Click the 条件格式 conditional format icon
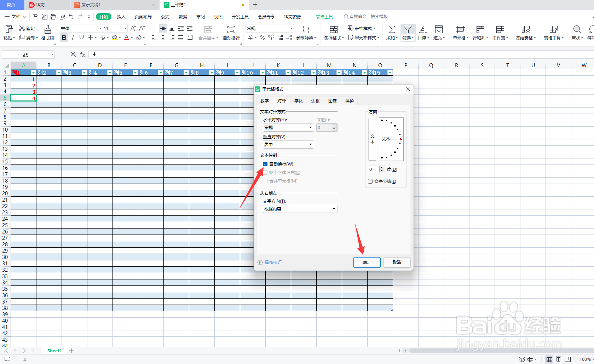This screenshot has width=594, height=364. tap(334, 29)
